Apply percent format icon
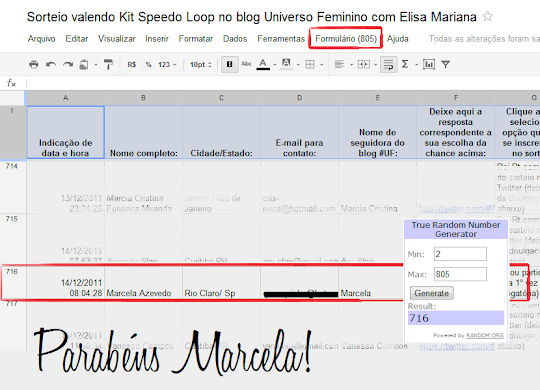Image resolution: width=540 pixels, height=390 pixels. (x=148, y=64)
